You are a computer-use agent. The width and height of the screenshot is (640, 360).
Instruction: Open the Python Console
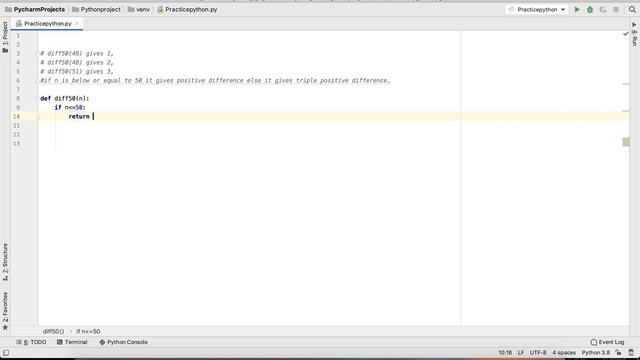pos(123,342)
